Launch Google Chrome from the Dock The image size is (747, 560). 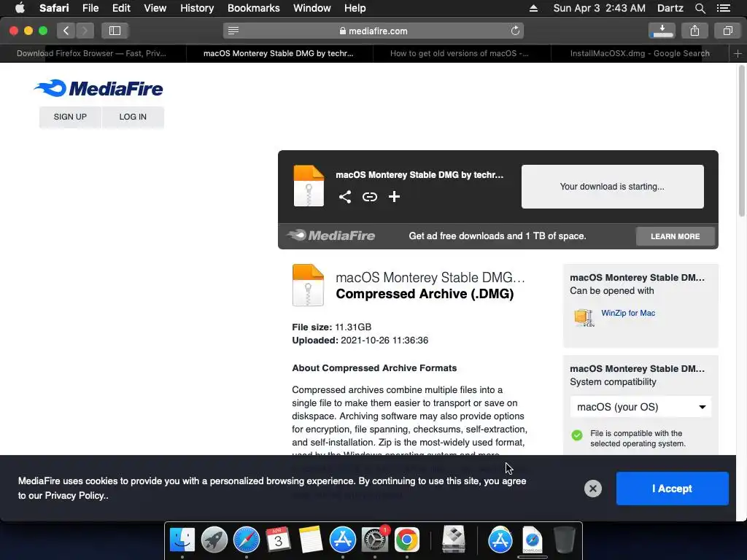coord(407,540)
